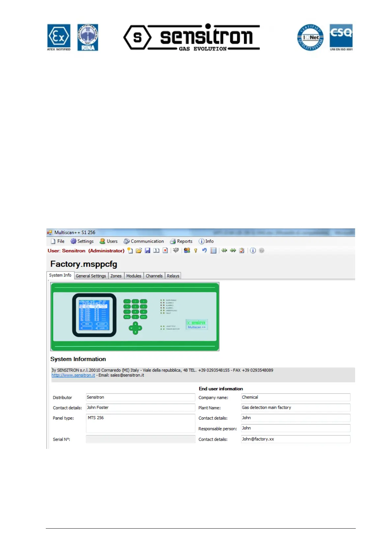
Task: Click the Multiscan++ control panel image
Action: pos(135,317)
